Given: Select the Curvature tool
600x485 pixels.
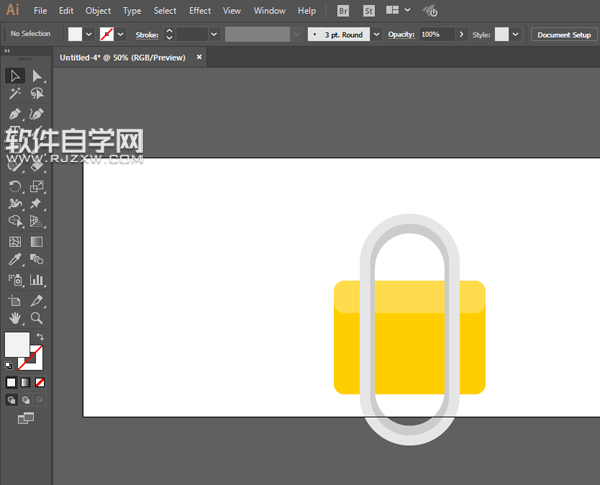Looking at the screenshot, I should (x=37, y=114).
